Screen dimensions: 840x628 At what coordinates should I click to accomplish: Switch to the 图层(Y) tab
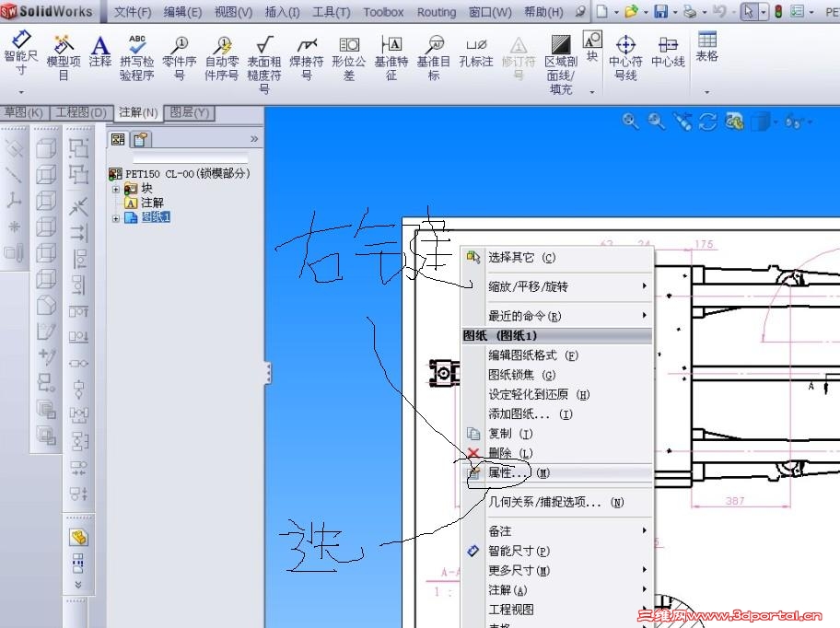tap(189, 112)
